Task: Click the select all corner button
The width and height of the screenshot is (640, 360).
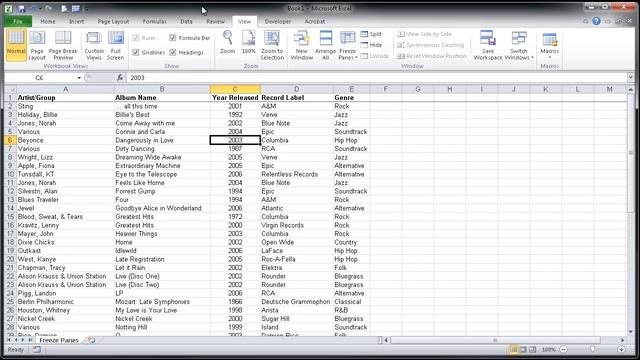Action: click(10, 89)
